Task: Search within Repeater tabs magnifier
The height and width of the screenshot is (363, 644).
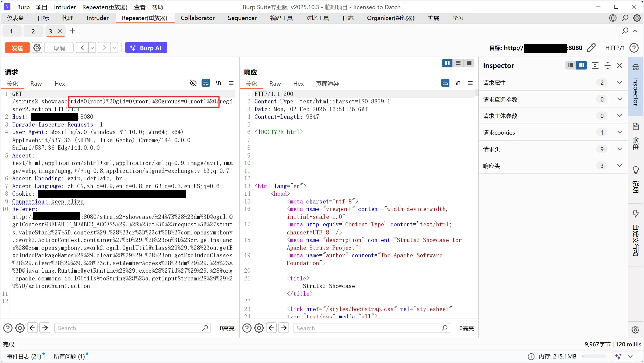Action: [x=625, y=31]
